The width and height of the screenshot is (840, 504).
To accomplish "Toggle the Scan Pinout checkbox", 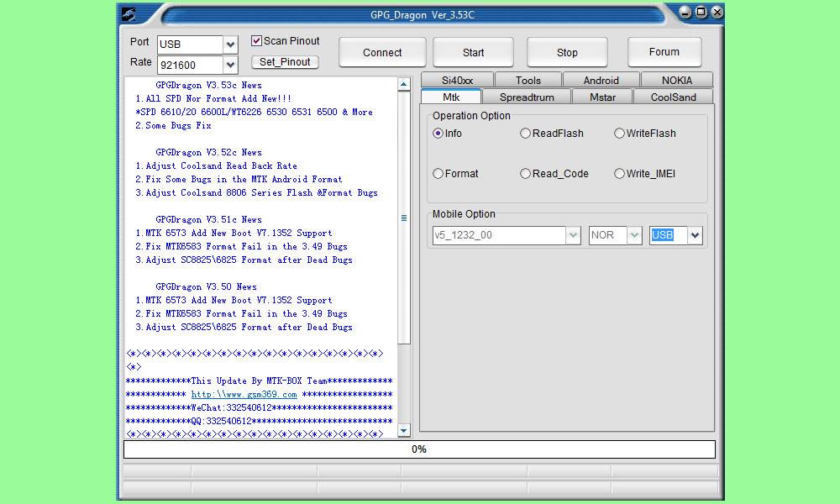I will [x=256, y=40].
